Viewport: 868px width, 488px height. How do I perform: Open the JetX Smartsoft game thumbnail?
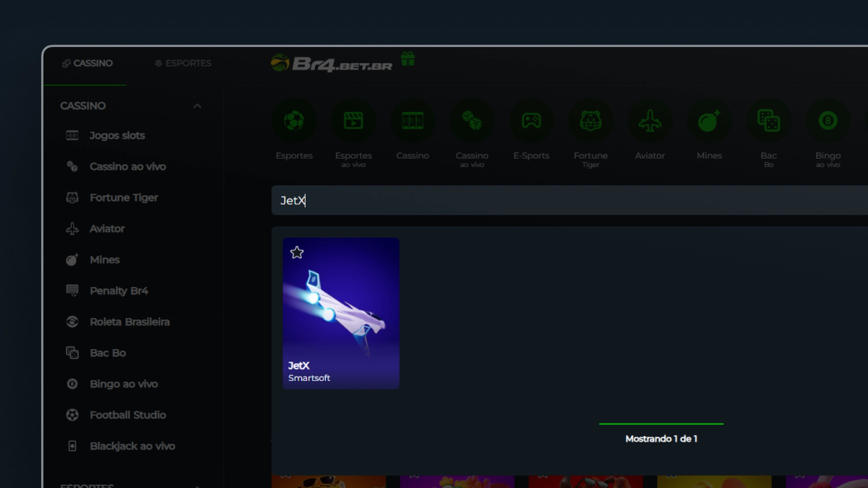pyautogui.click(x=341, y=314)
